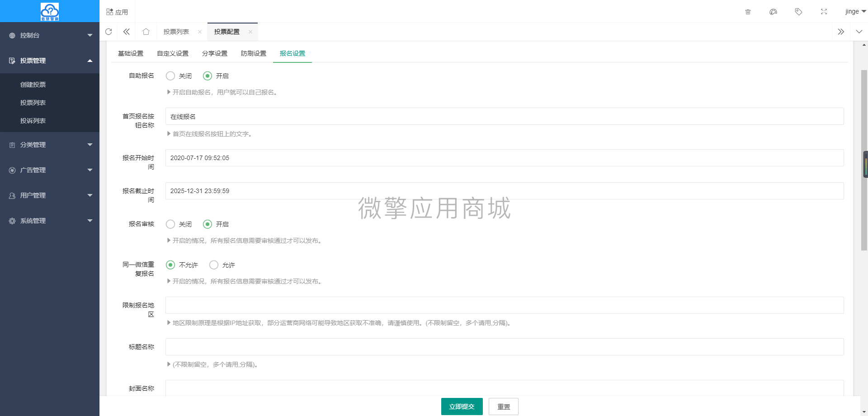Select 不允许 for 同一微信重复报名
This screenshot has width=868, height=416.
(170, 265)
